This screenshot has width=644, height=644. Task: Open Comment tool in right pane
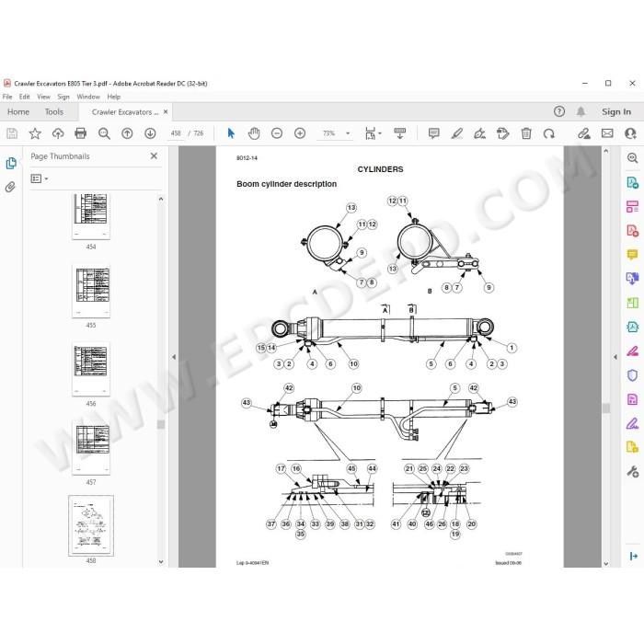[x=633, y=255]
